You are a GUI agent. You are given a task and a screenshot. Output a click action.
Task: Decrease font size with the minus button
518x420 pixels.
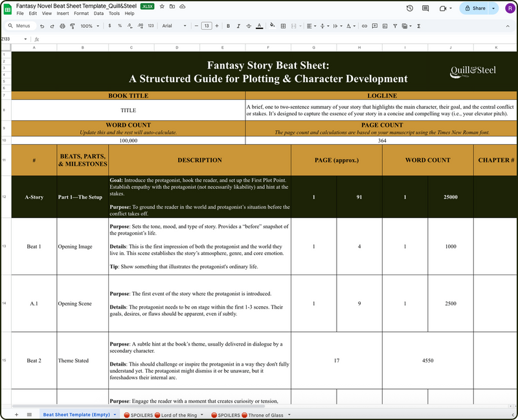click(x=197, y=26)
